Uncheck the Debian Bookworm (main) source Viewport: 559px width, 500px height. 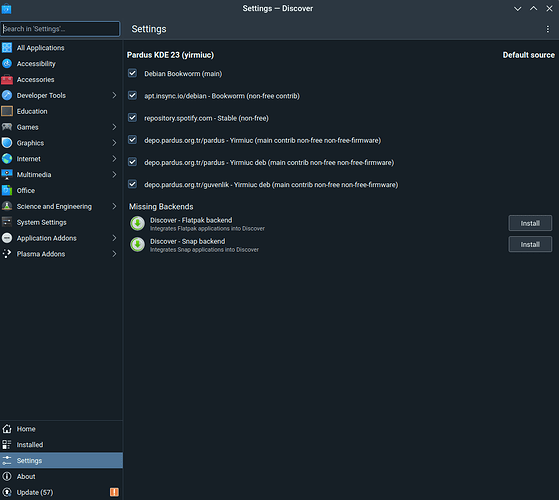point(132,73)
